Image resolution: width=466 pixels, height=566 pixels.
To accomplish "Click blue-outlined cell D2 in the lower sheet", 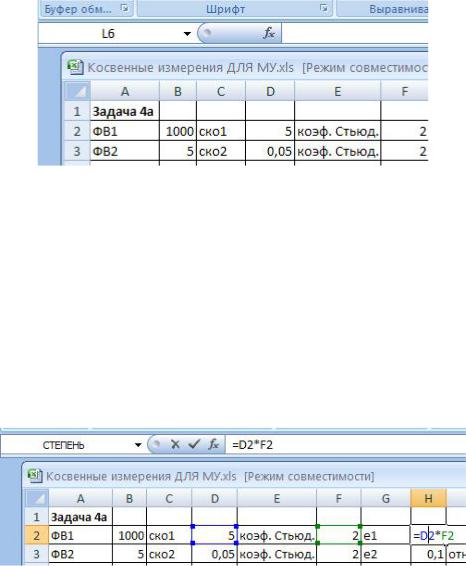I will pos(214,535).
